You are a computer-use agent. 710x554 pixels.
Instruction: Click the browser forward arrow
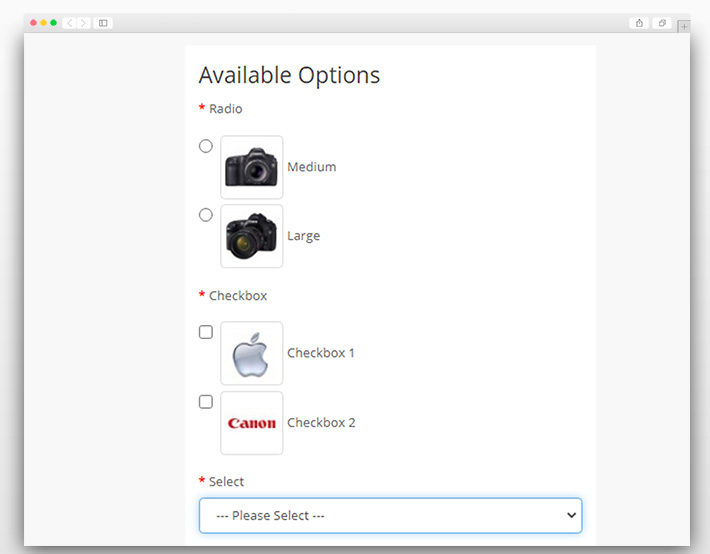click(83, 23)
